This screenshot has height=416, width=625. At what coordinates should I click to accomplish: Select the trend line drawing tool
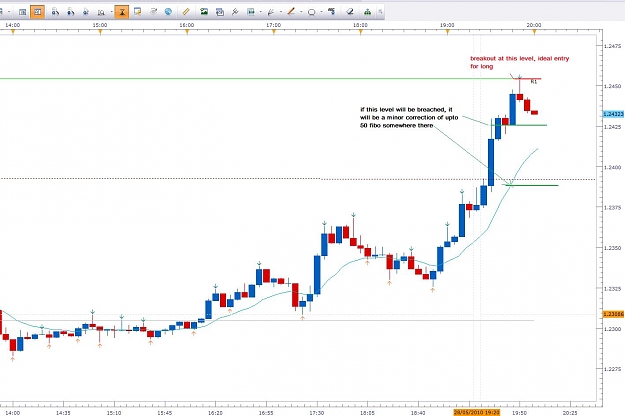[x=271, y=12]
